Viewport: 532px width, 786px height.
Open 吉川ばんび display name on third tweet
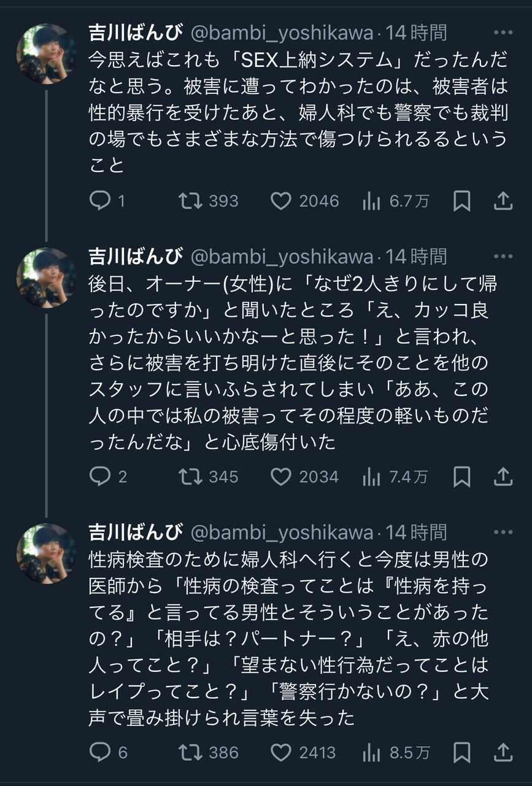click(x=136, y=532)
